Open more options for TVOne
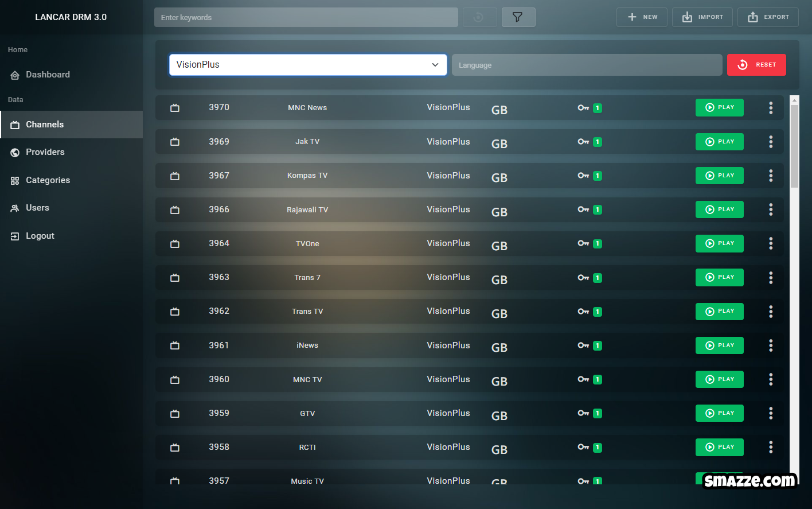 coord(771,243)
